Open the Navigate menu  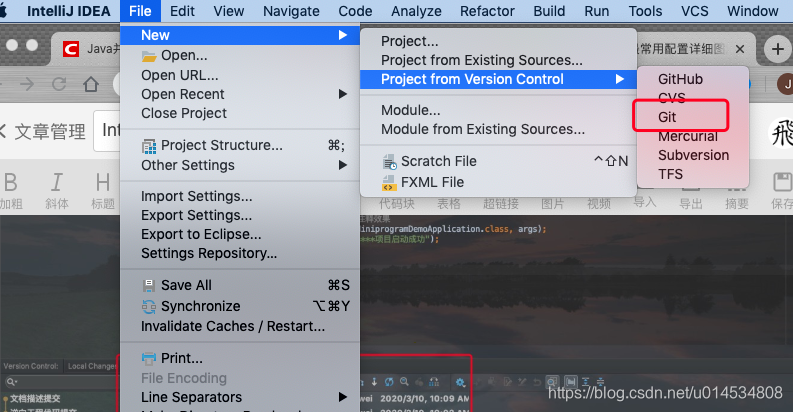click(291, 11)
